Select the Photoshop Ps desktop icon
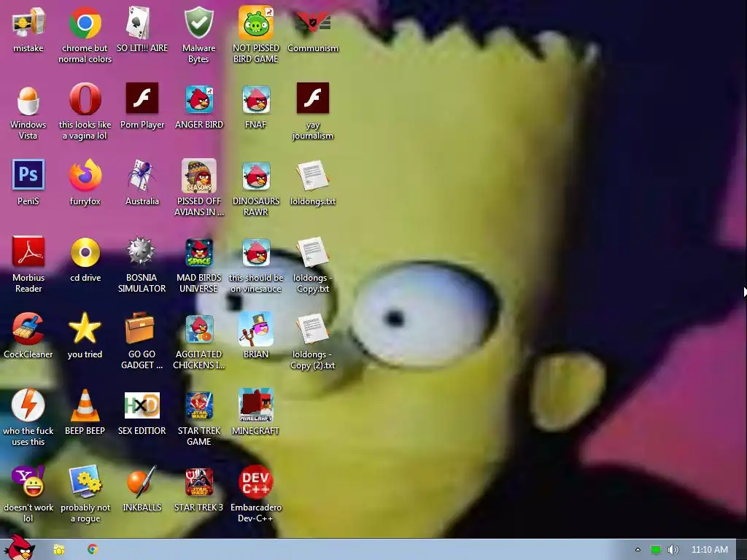This screenshot has height=560, width=747. tap(28, 175)
